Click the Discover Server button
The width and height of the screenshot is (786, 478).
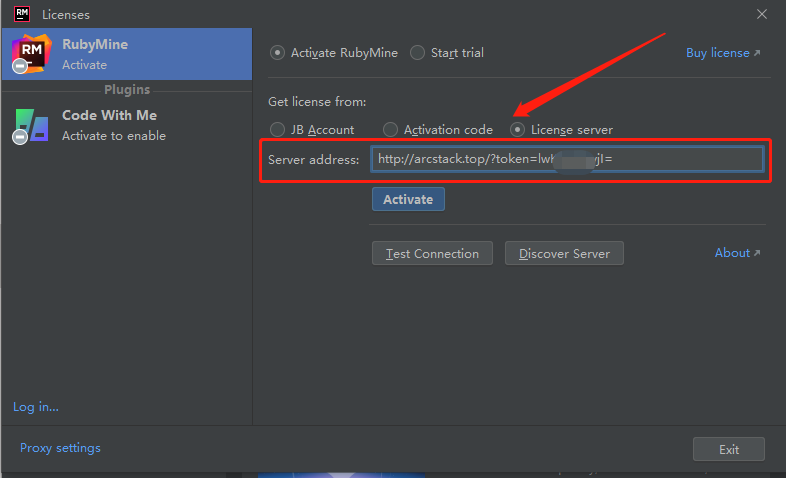[564, 254]
